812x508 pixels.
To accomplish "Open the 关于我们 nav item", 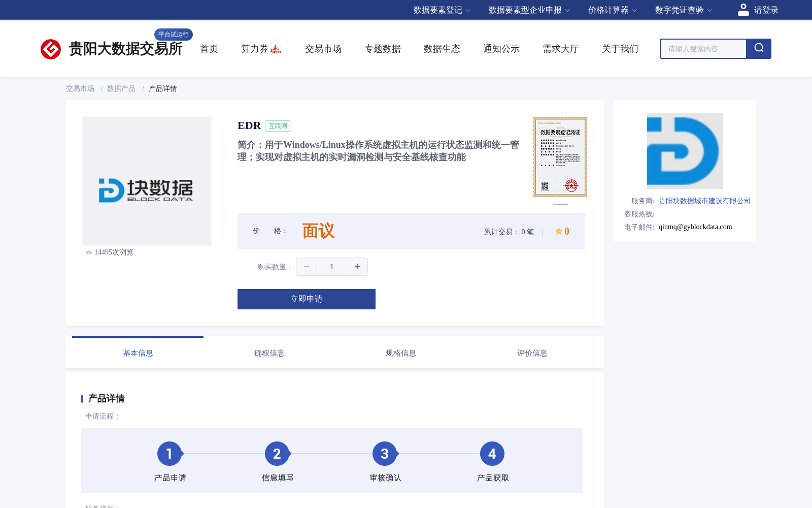I will click(620, 49).
